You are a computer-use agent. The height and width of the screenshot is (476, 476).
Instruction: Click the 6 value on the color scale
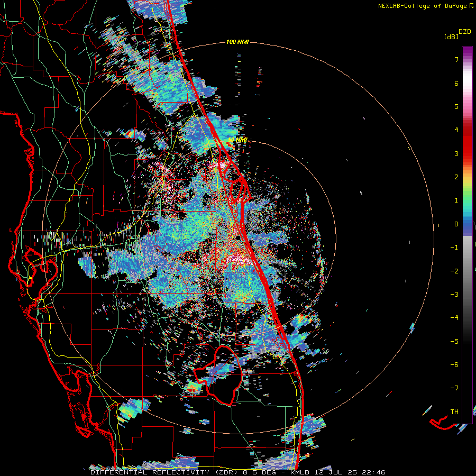(x=456, y=83)
